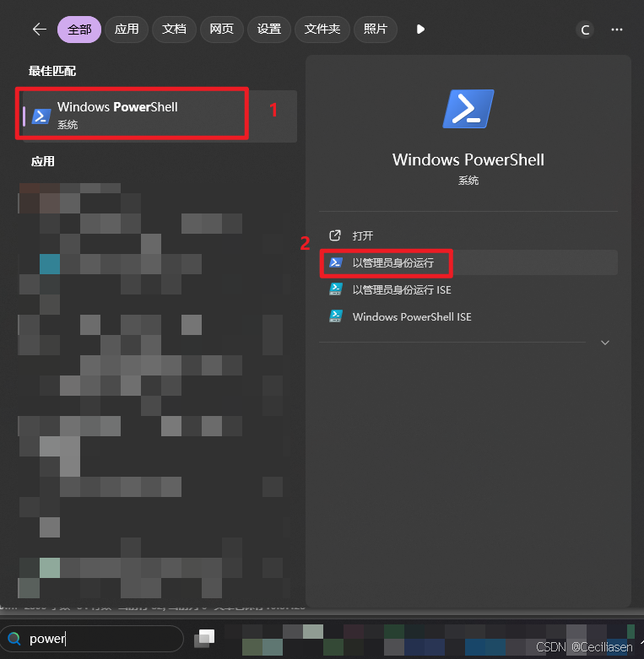Click the magnifier search icon in the taskbar

(x=14, y=639)
